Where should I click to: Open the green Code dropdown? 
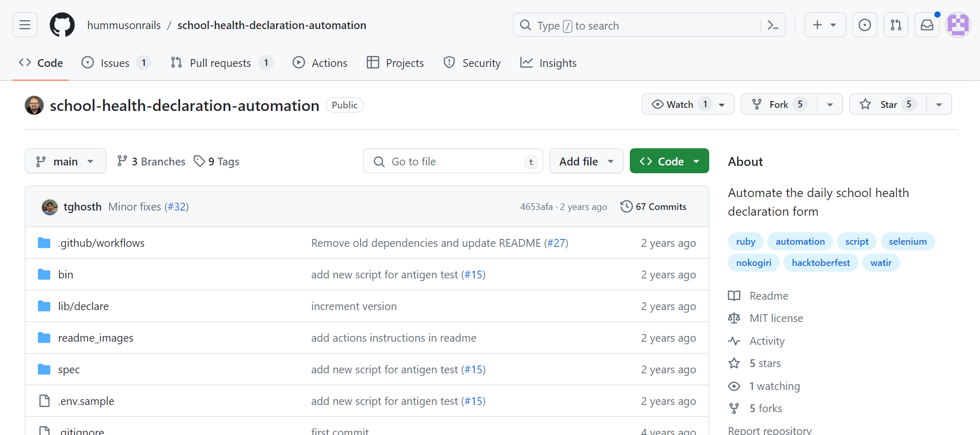click(x=669, y=161)
